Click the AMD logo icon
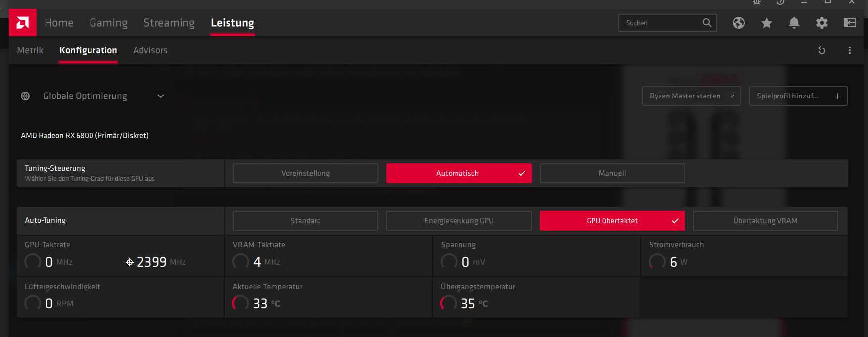The width and height of the screenshot is (868, 337). coord(23,22)
